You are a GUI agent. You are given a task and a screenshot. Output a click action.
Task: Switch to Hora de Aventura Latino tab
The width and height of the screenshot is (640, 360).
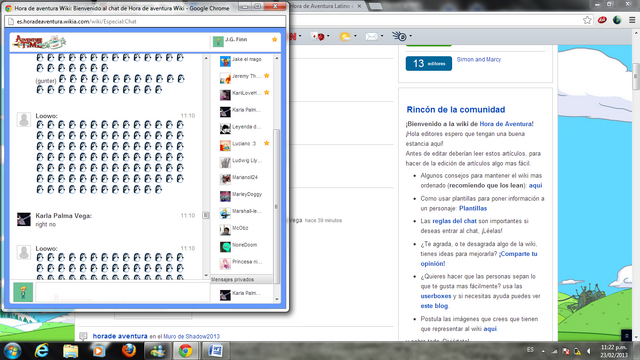coord(322,6)
